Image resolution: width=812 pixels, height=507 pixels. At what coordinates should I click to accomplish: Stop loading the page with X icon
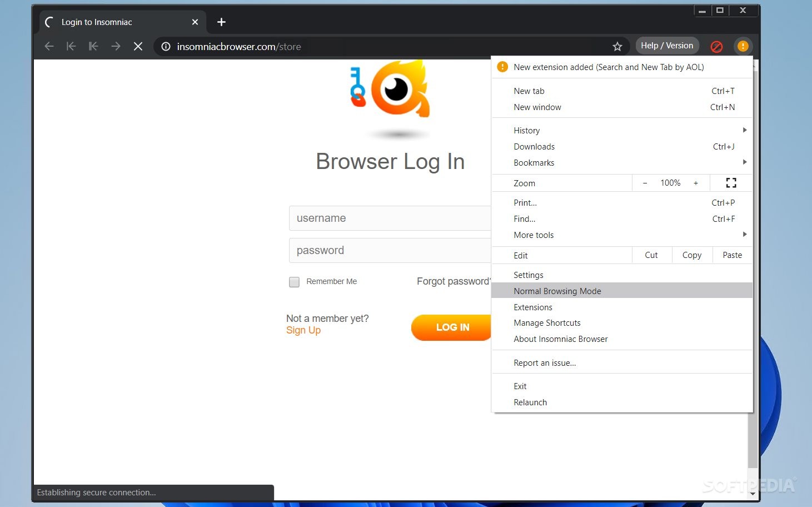138,47
